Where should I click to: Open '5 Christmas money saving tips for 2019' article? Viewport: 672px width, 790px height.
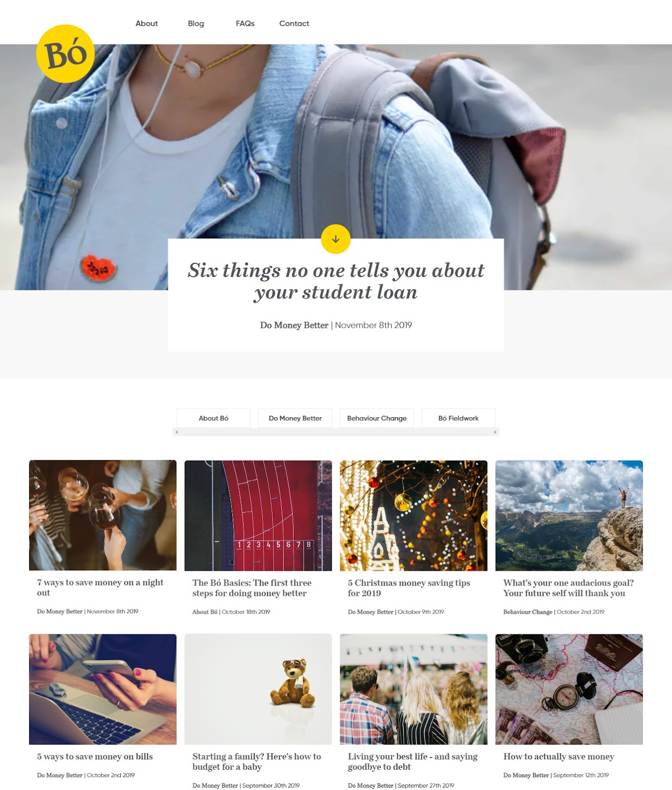pos(409,588)
